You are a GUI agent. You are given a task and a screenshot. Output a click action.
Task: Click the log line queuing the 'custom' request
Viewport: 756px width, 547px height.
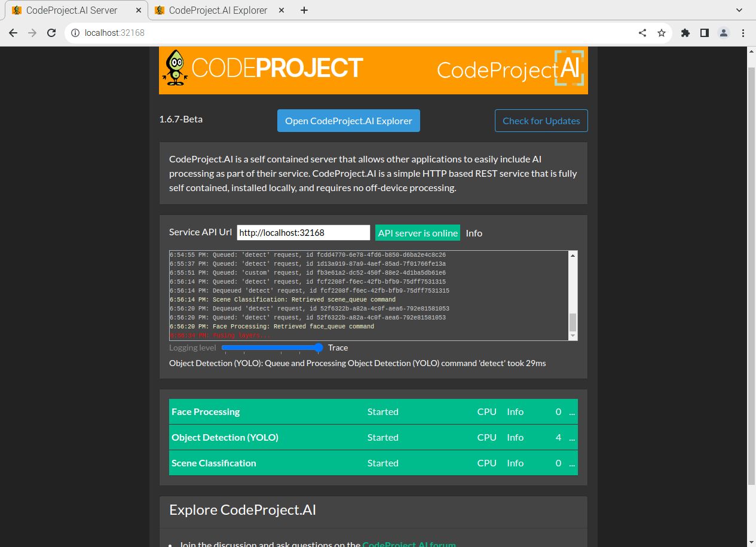(x=308, y=273)
